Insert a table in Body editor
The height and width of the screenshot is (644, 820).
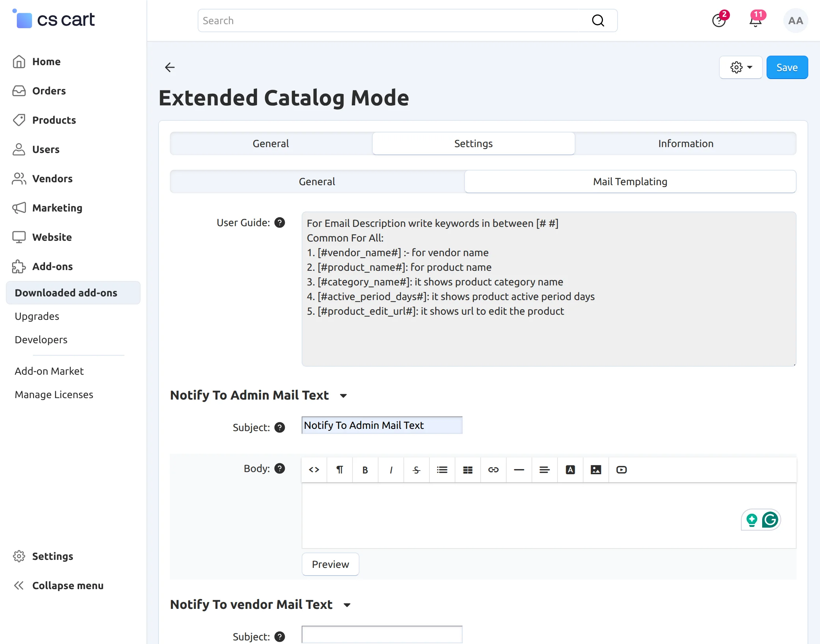[468, 470]
